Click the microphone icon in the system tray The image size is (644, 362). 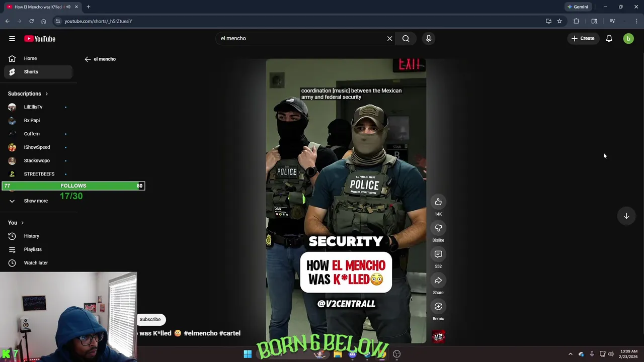pos(592,354)
